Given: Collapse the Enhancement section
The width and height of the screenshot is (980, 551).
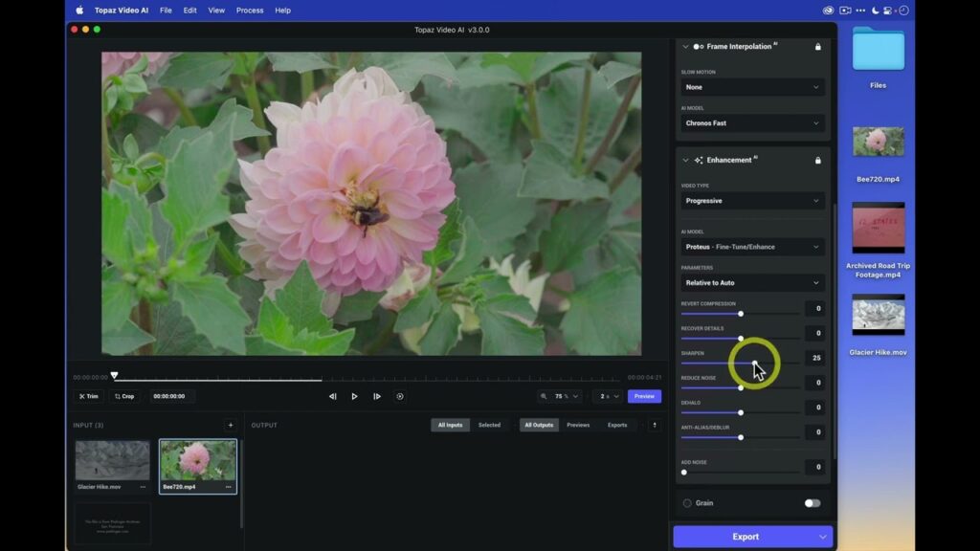Looking at the screenshot, I should 685,160.
